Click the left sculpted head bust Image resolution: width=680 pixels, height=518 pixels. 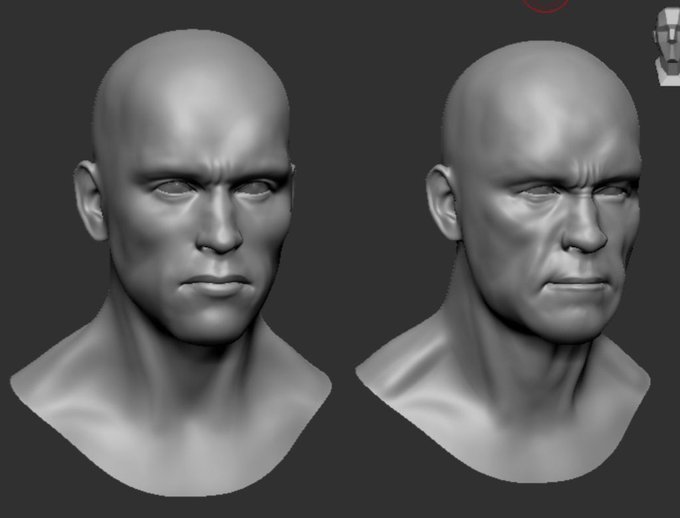(171, 263)
